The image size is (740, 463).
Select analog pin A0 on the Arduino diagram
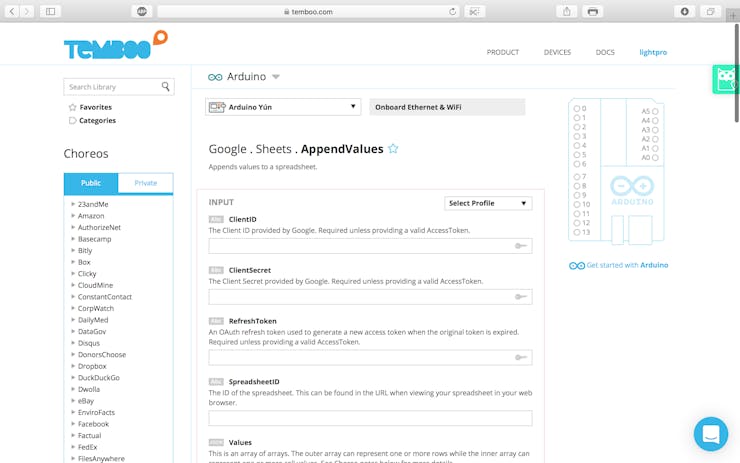pyautogui.click(x=655, y=158)
